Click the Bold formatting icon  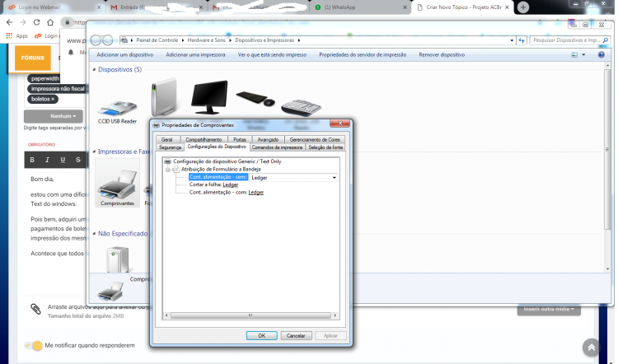tap(32, 160)
